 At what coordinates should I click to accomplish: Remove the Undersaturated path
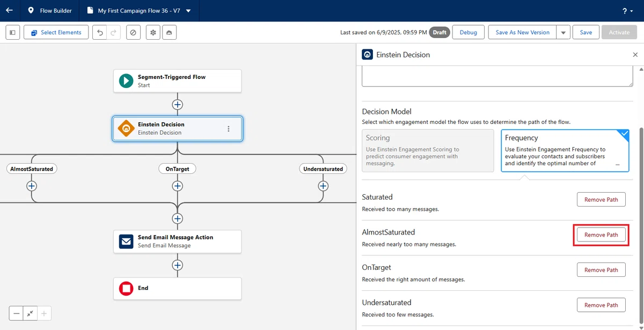coord(601,305)
